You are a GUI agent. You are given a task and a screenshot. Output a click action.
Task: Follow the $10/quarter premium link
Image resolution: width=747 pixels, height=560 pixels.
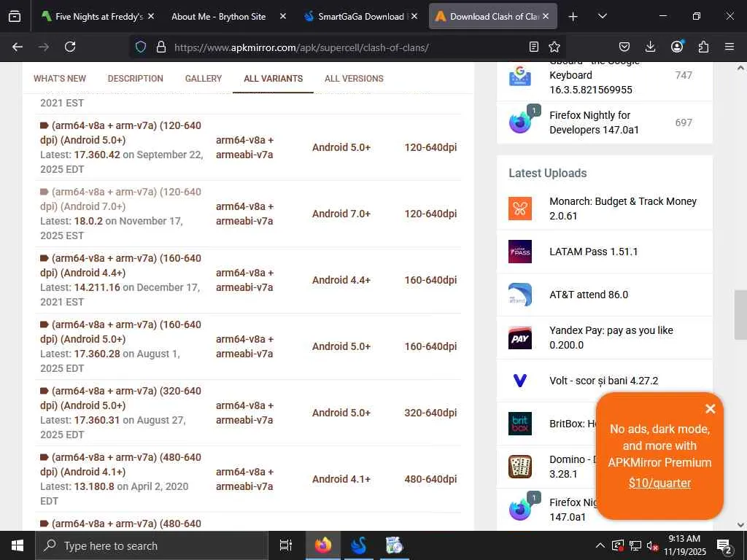(x=659, y=483)
